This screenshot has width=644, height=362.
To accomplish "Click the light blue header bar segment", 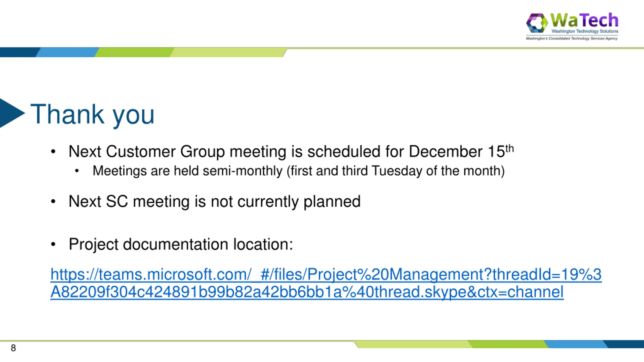I will click(x=67, y=52).
